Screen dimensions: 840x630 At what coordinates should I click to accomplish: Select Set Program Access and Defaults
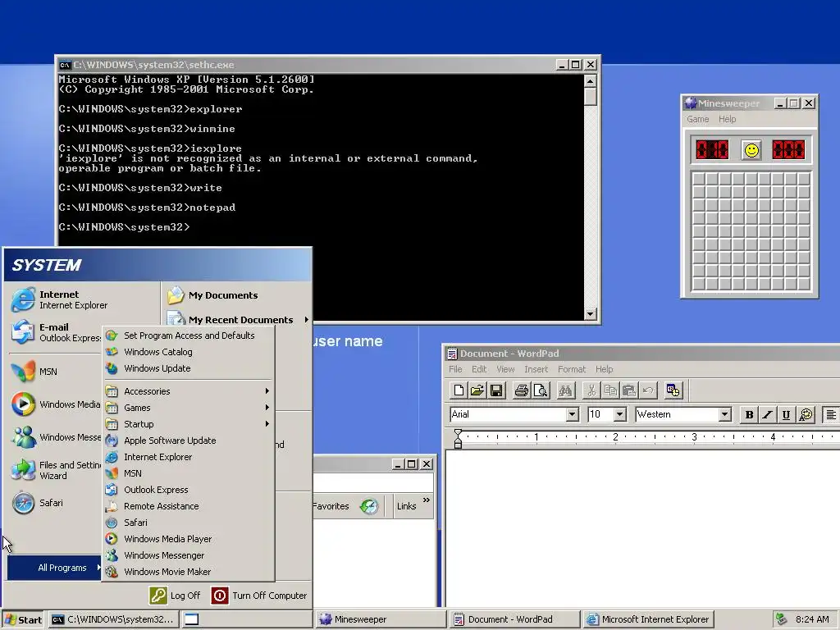[189, 336]
